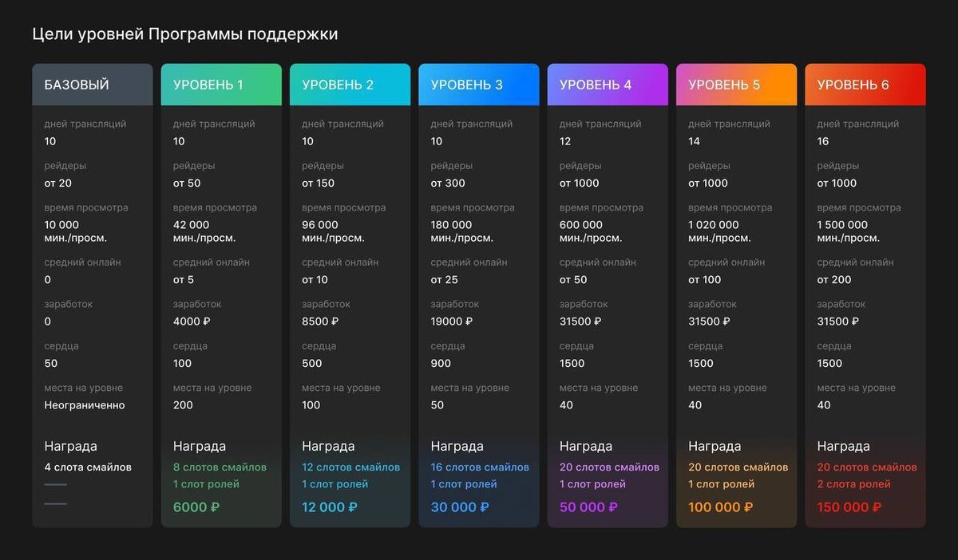Click the red prize '150 000 ₽'
Image resolution: width=958 pixels, height=560 pixels.
(x=849, y=507)
